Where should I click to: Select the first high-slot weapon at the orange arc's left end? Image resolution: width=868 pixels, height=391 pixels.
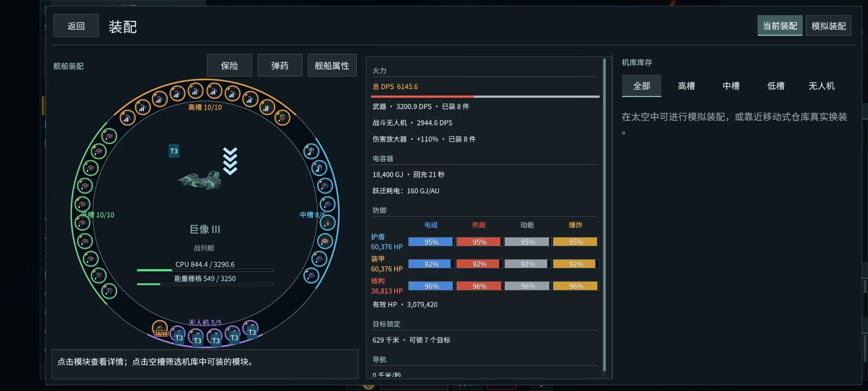[x=127, y=118]
